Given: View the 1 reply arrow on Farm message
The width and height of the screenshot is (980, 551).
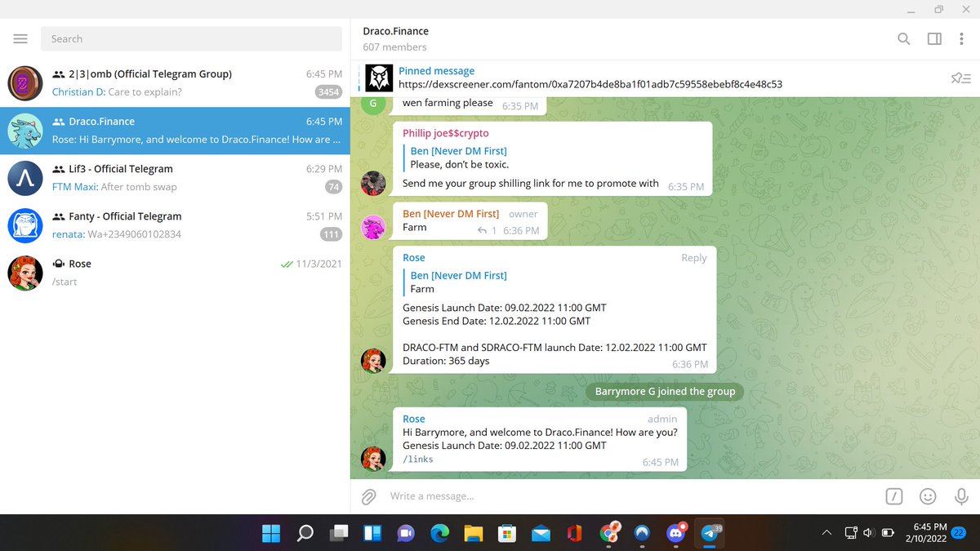Looking at the screenshot, I should tap(487, 231).
